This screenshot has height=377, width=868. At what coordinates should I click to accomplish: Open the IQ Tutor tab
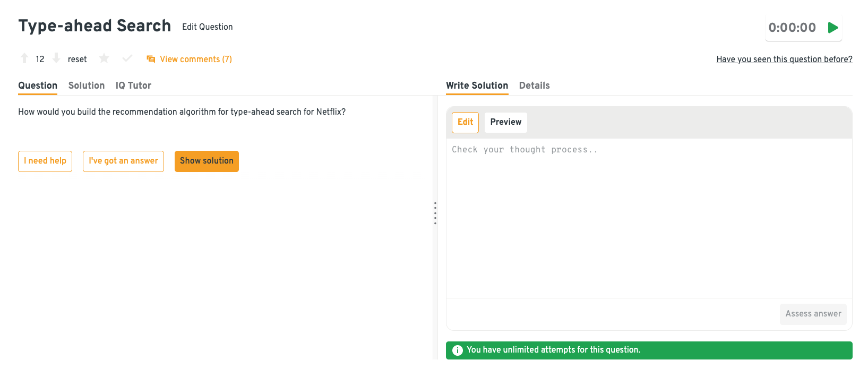click(133, 85)
